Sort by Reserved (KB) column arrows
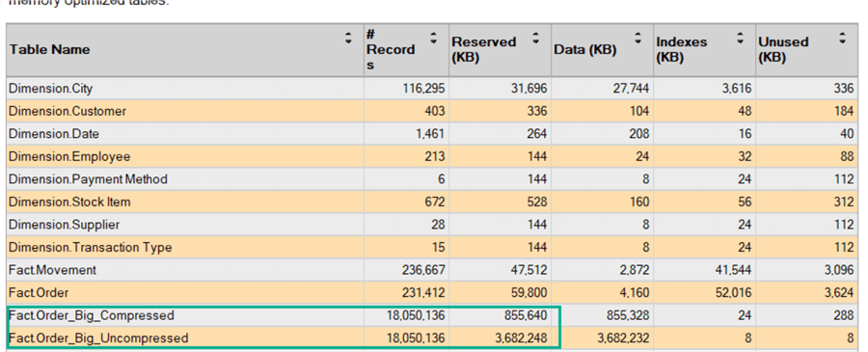The width and height of the screenshot is (868, 352). [535, 38]
